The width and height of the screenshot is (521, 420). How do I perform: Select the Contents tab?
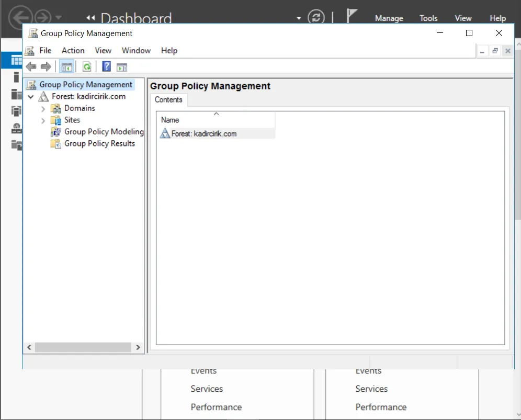click(x=168, y=100)
